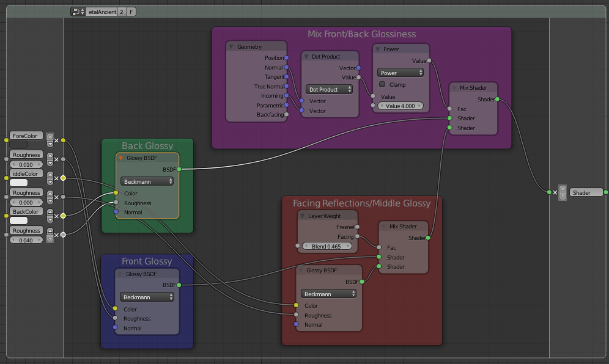Viewport: 609px width, 364px height.
Task: Remove the Shader output socket via X
Action: click(555, 192)
